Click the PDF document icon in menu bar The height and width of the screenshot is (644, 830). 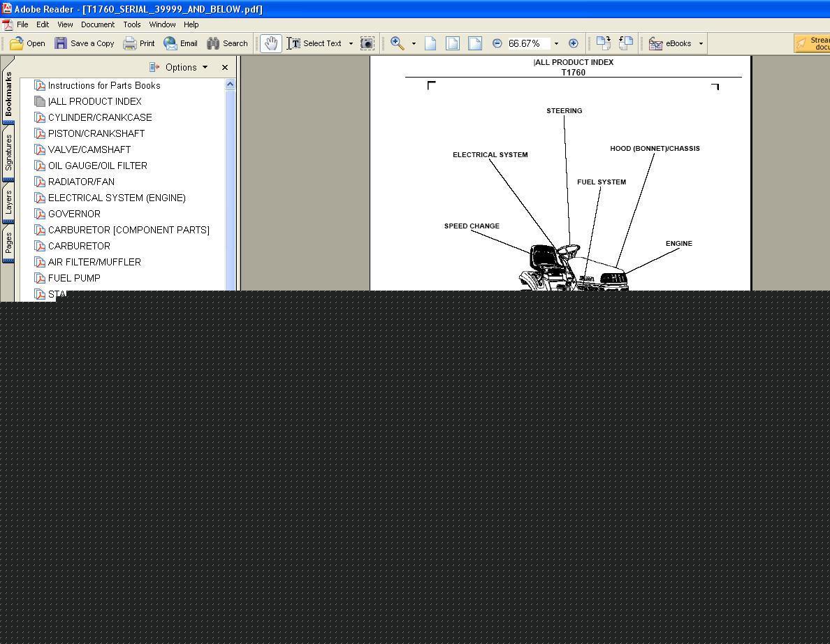coord(8,24)
